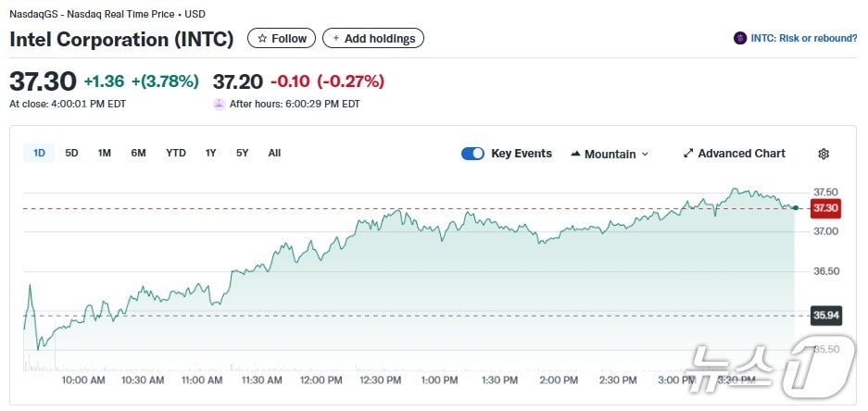Click the star icon on Follow
The width and height of the screenshot is (868, 411).
262,39
